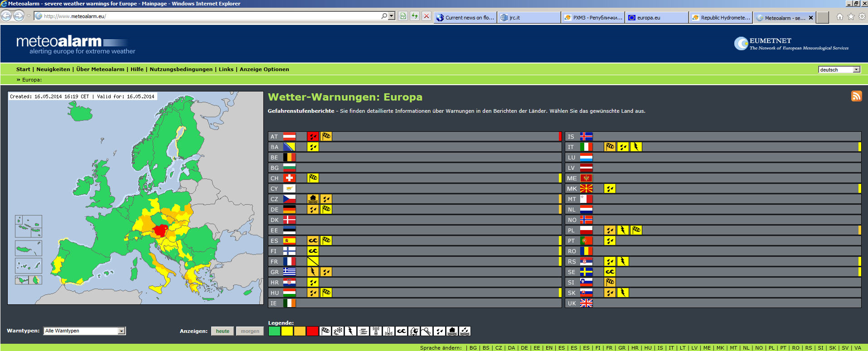
Task: Switch to the europa.eu browser tab
Action: (x=657, y=18)
